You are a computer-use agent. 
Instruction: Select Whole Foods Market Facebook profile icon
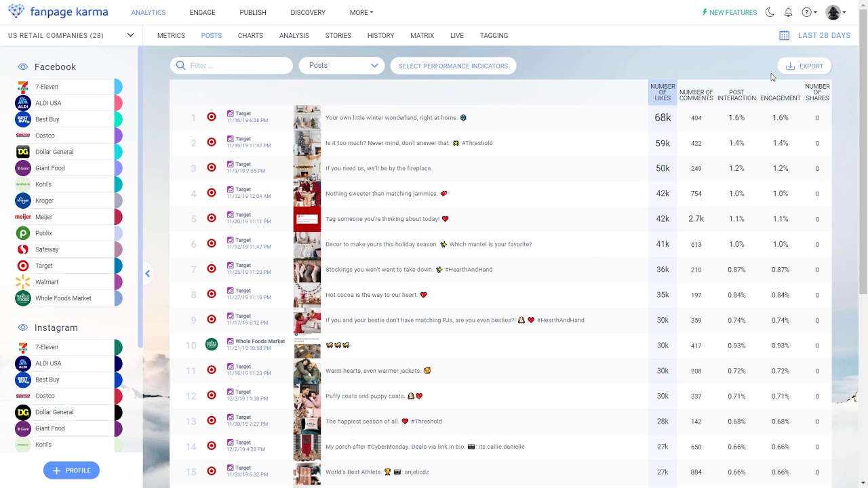(23, 298)
